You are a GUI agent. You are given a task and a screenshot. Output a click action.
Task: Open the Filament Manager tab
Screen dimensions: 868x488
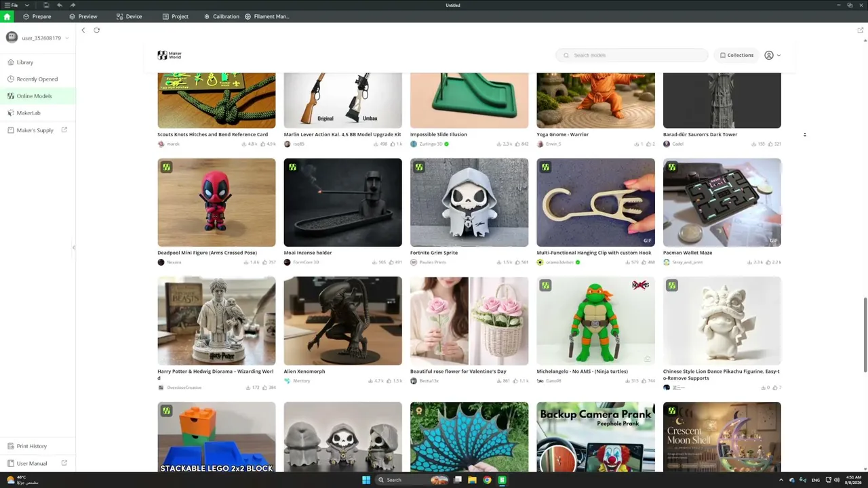point(267,16)
